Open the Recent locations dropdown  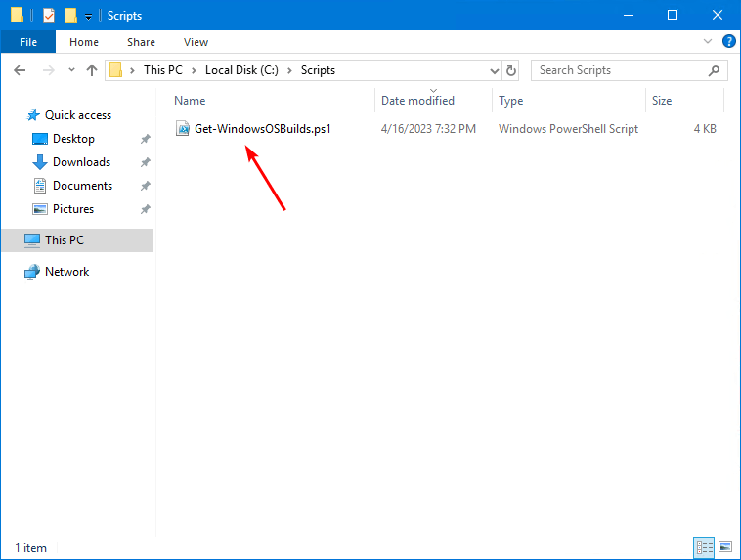point(70,70)
